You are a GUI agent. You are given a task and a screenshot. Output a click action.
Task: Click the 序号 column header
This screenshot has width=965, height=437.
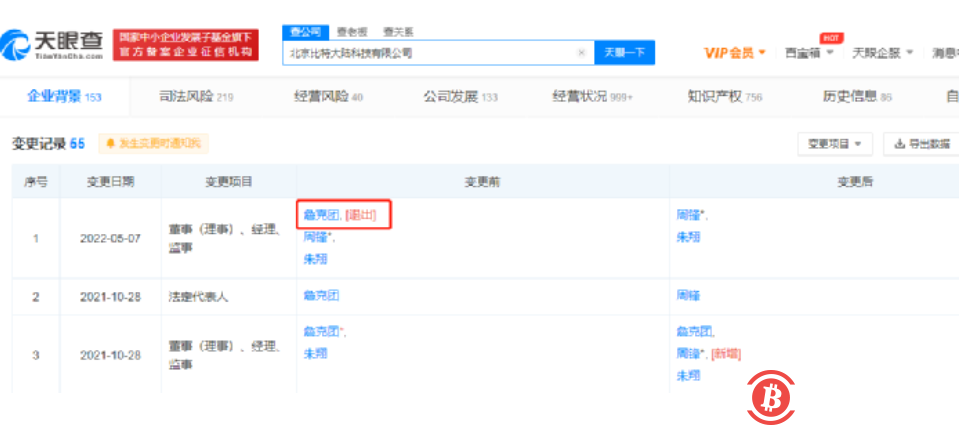[x=36, y=182]
